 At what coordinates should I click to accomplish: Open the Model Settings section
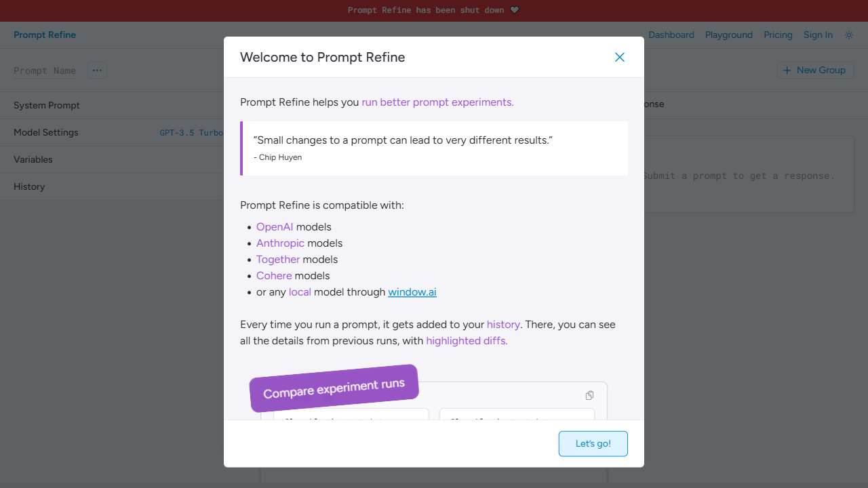[45, 132]
